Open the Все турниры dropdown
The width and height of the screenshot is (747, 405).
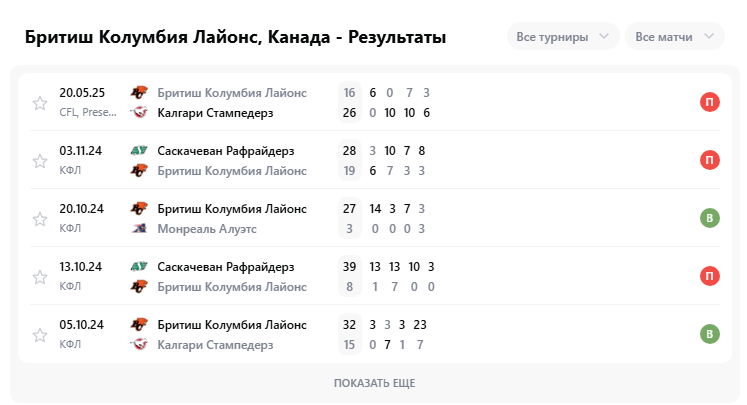coord(563,37)
